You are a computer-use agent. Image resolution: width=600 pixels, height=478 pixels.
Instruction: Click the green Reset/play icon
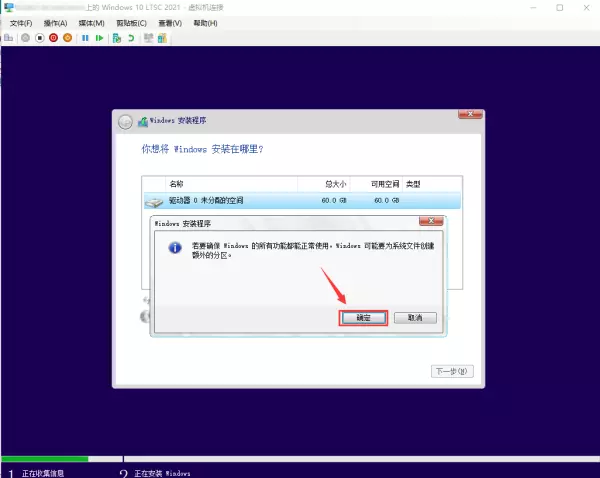[99, 38]
